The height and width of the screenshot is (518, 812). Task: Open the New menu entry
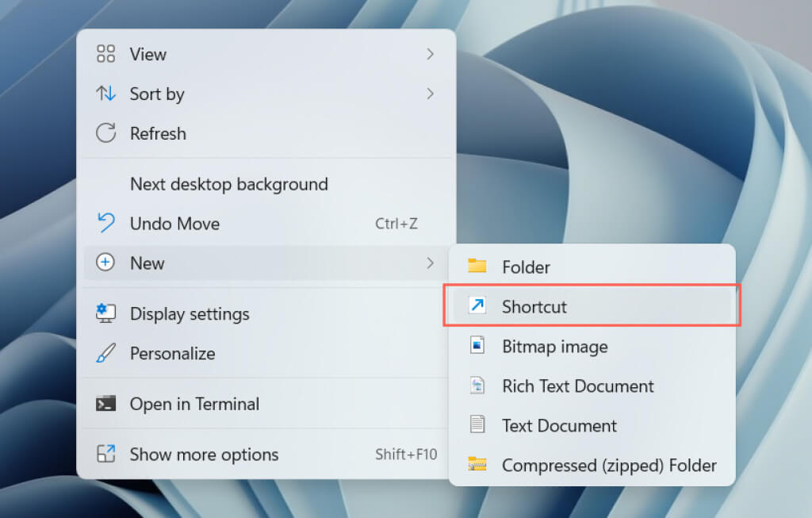click(x=266, y=263)
